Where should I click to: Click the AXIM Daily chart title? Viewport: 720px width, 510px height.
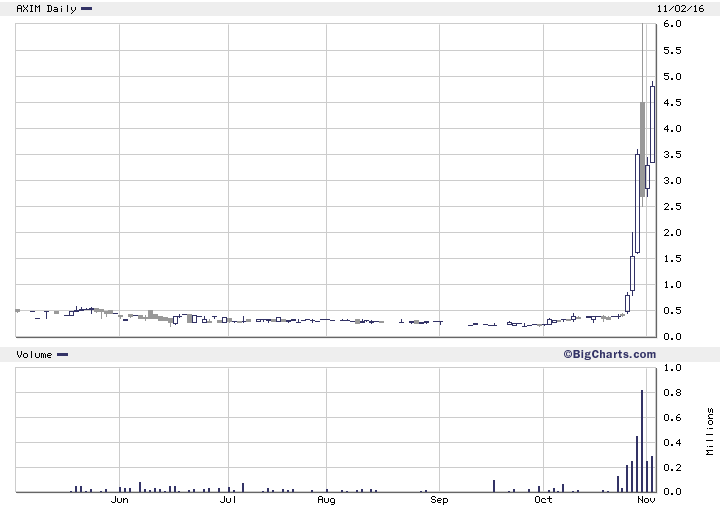[46, 9]
